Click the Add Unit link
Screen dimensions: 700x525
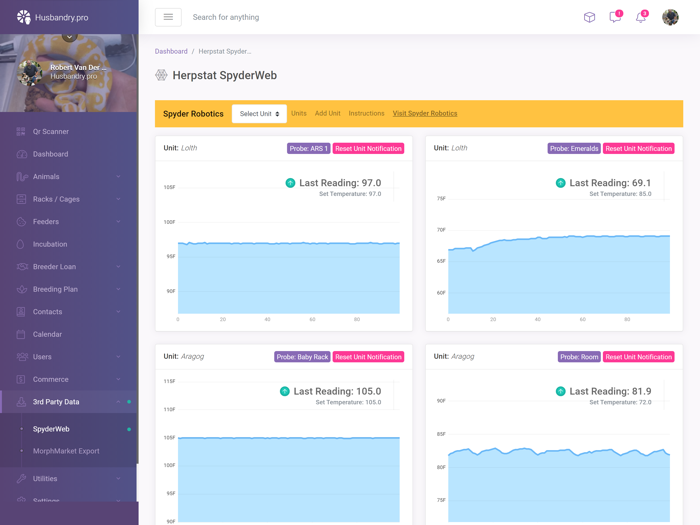[328, 113]
